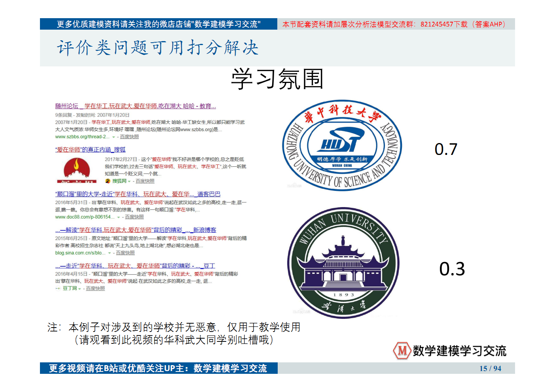This screenshot has width=555, height=392.
Task: Open 百度快照 for the doc88.com result
Action: [x=134, y=217]
